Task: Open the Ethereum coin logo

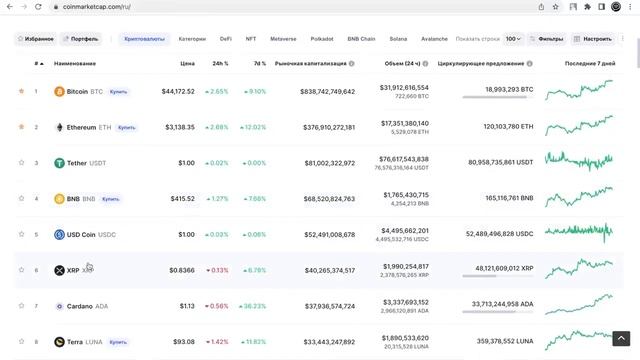Action: (59, 127)
